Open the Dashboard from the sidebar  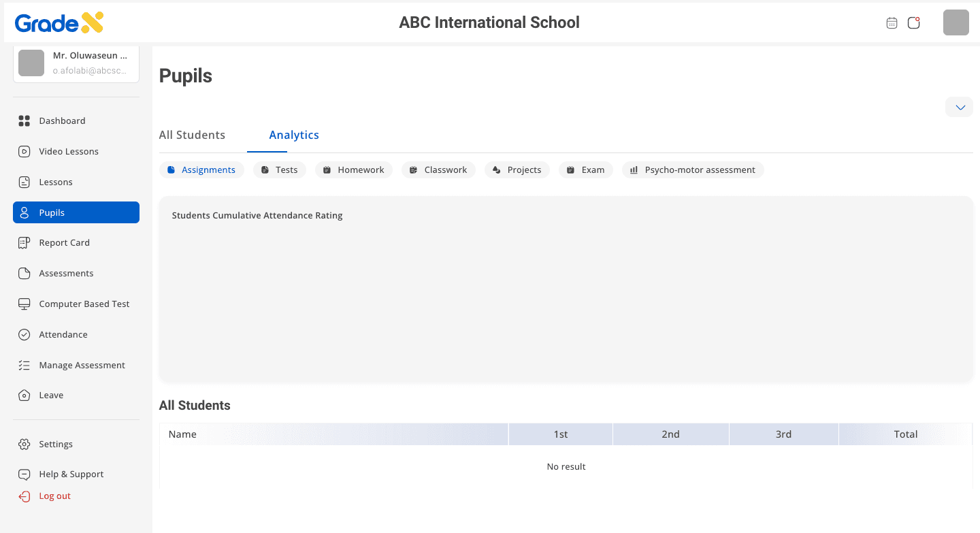tap(63, 120)
